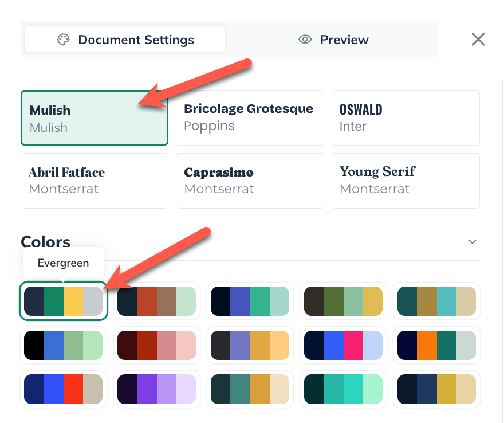Choose the Young Serif font combination
The height and width of the screenshot is (423, 504).
coord(405,181)
